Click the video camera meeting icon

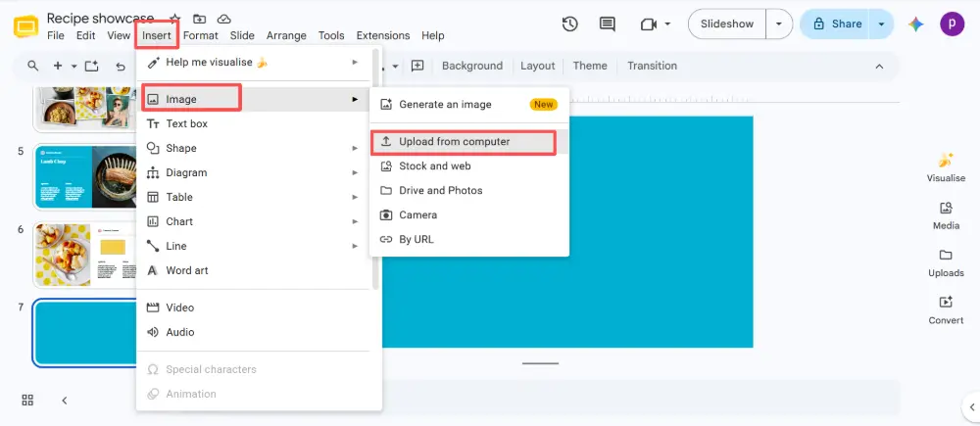pos(649,24)
